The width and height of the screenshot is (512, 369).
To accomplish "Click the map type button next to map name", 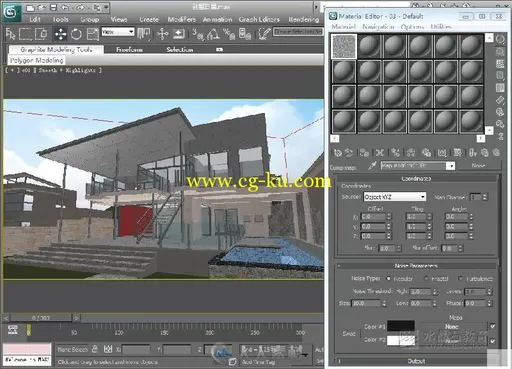I will (479, 165).
